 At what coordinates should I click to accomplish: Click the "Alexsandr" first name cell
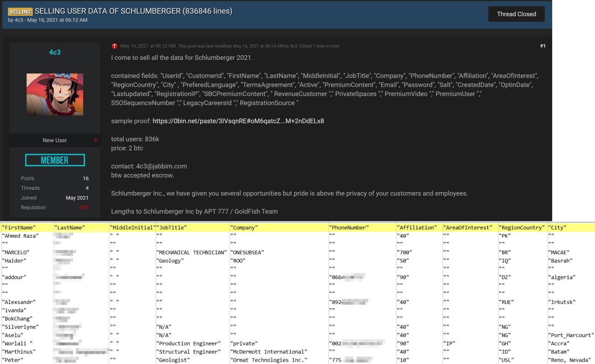19,302
